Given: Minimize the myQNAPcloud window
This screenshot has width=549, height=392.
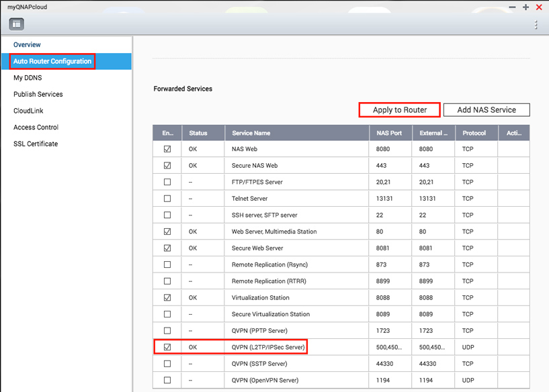Looking at the screenshot, I should point(513,7).
